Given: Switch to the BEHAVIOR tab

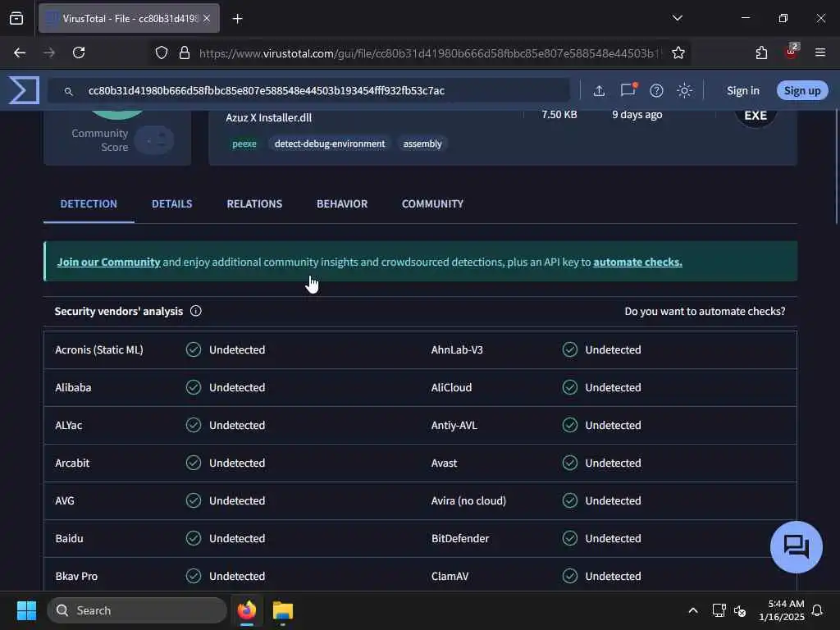Looking at the screenshot, I should pyautogui.click(x=342, y=203).
